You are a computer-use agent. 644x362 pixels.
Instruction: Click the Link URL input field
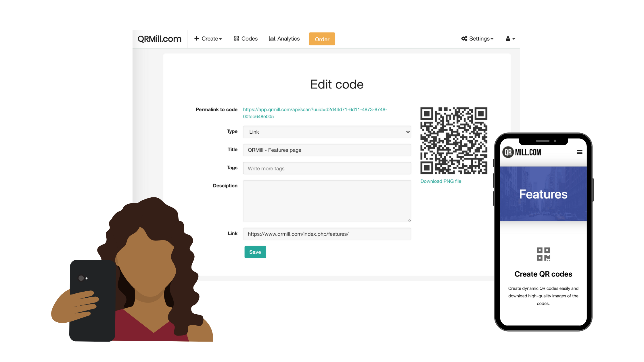pyautogui.click(x=327, y=234)
